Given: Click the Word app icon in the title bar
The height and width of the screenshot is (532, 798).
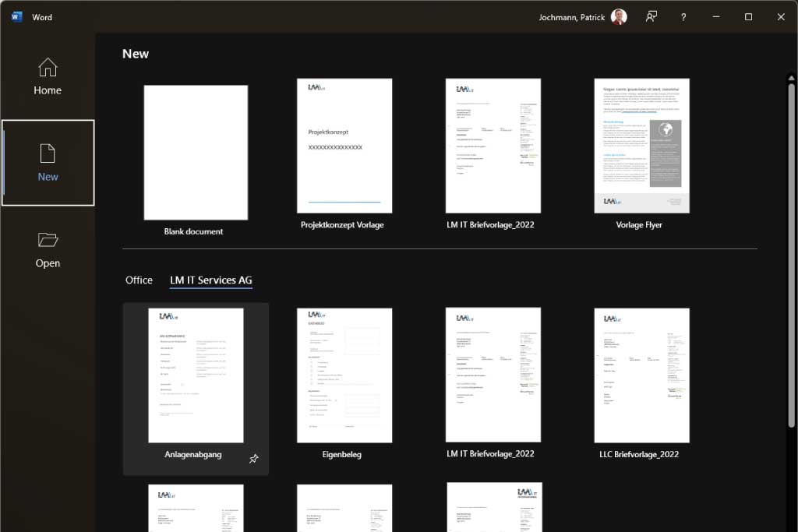Looking at the screenshot, I should 16,16.
